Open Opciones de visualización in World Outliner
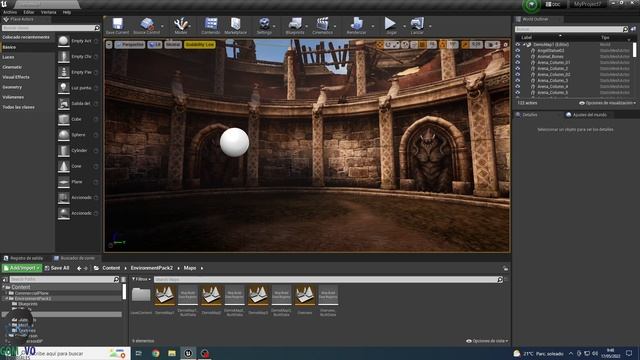 click(607, 103)
